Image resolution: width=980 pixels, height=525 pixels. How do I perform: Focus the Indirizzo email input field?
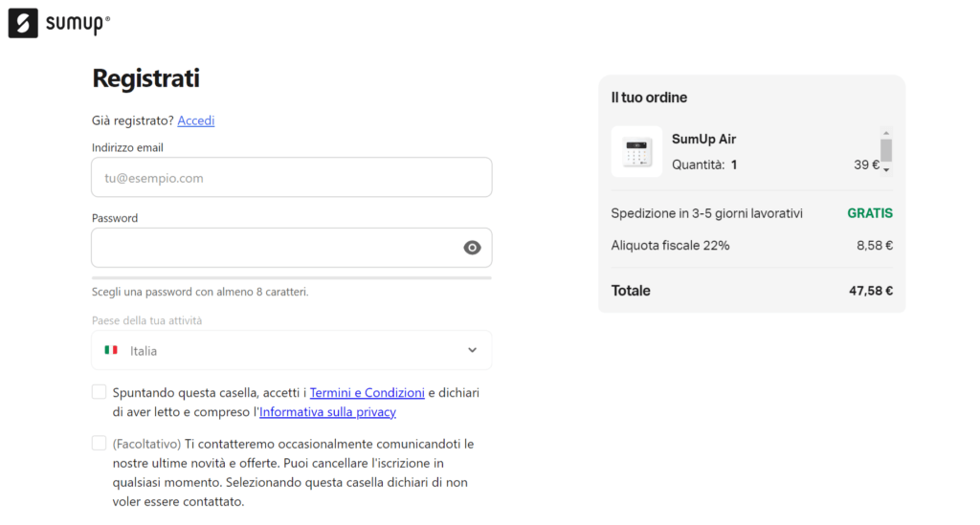[291, 177]
